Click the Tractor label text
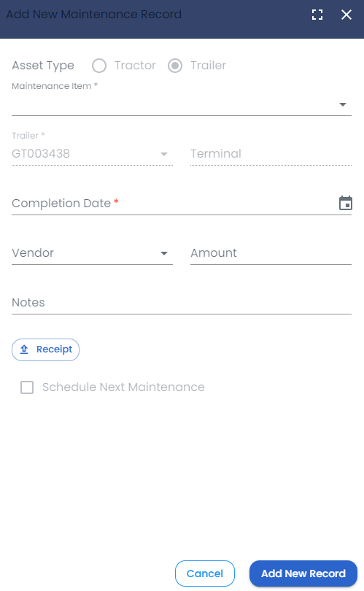Screen dimensions: 364x591 (x=135, y=66)
